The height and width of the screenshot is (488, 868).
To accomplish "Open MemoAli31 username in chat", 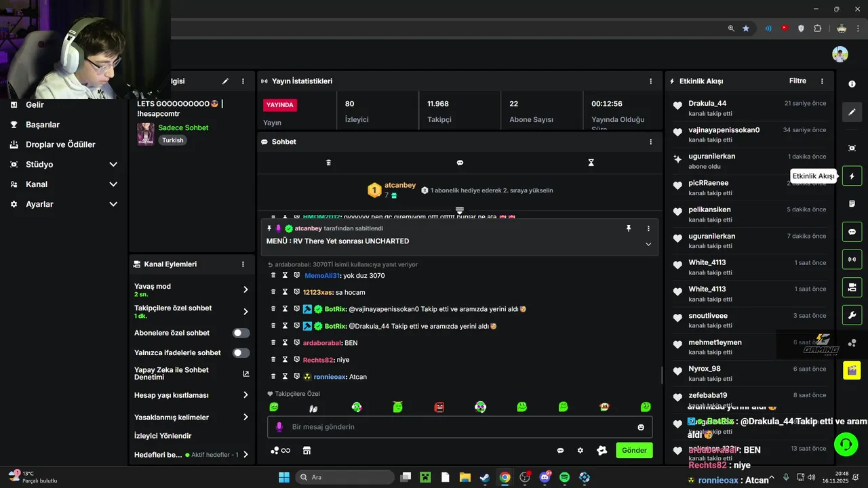I will [x=322, y=275].
